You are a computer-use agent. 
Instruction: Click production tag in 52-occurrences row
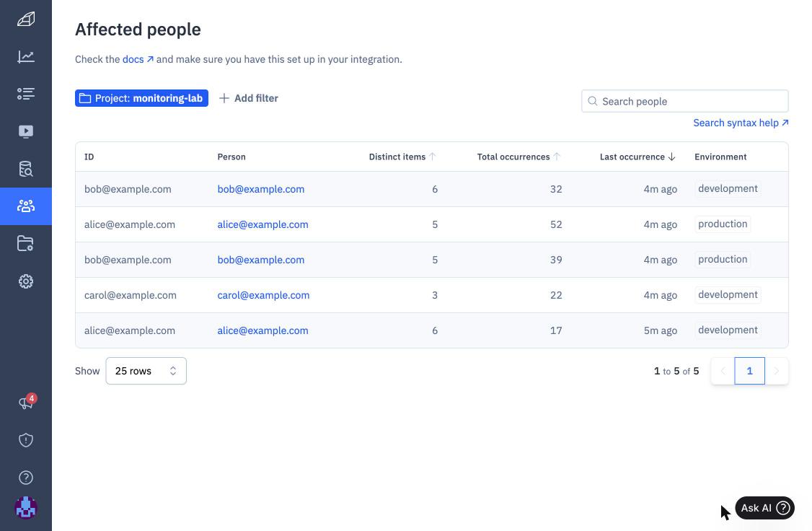click(x=723, y=224)
